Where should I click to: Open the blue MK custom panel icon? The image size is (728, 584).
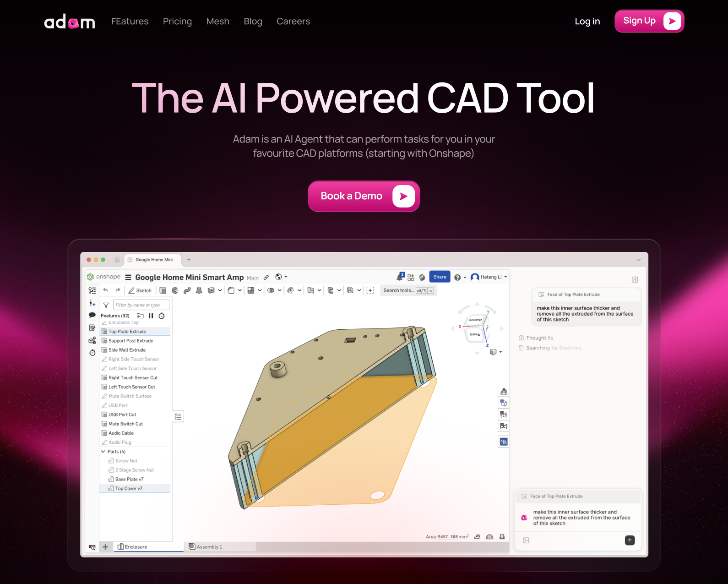pos(504,442)
